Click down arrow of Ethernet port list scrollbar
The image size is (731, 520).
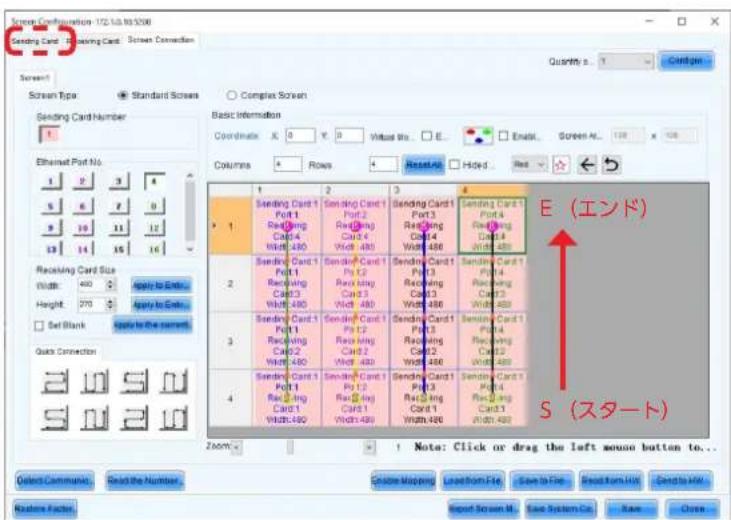point(189,250)
